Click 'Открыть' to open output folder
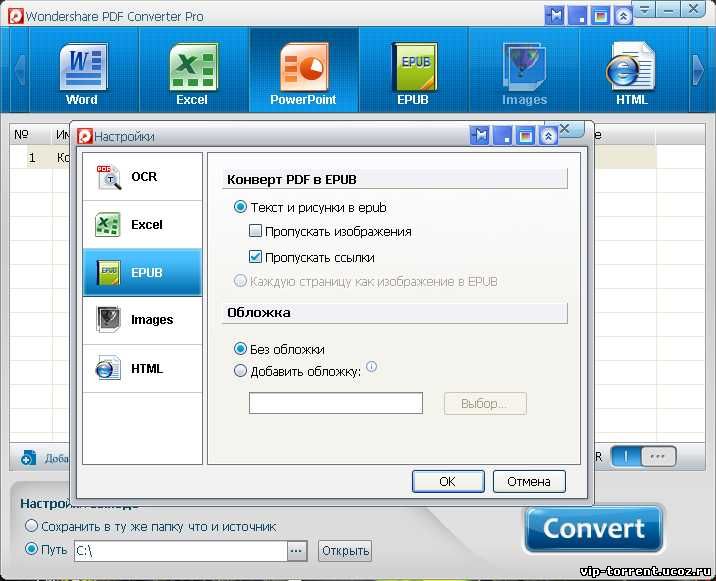This screenshot has height=581, width=716. (345, 551)
